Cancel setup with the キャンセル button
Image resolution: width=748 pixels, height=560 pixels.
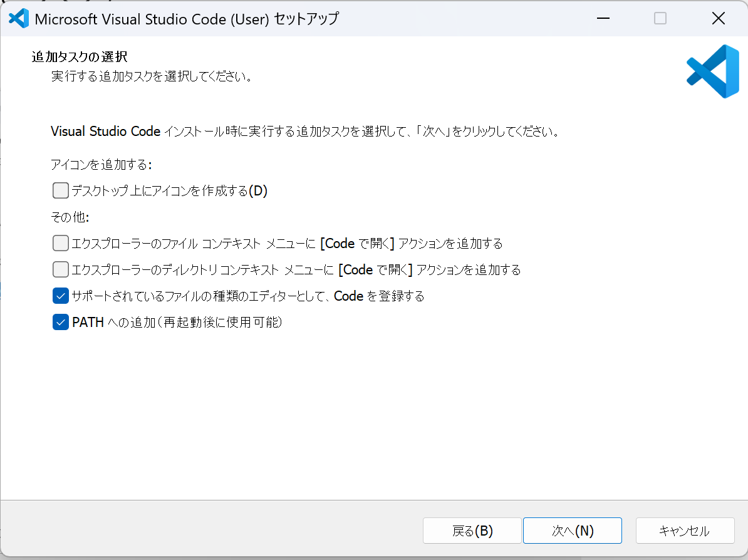click(x=685, y=531)
